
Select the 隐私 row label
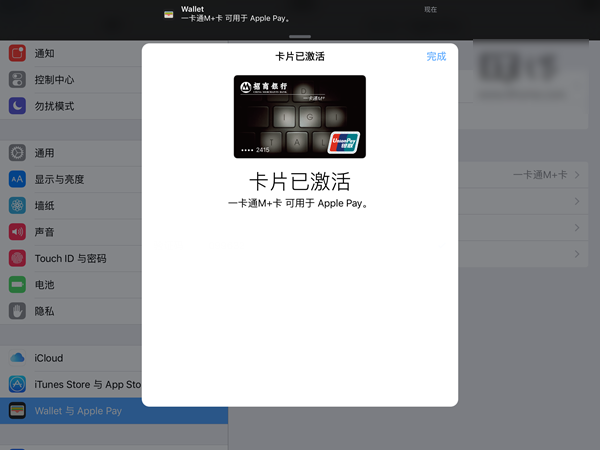(x=44, y=311)
